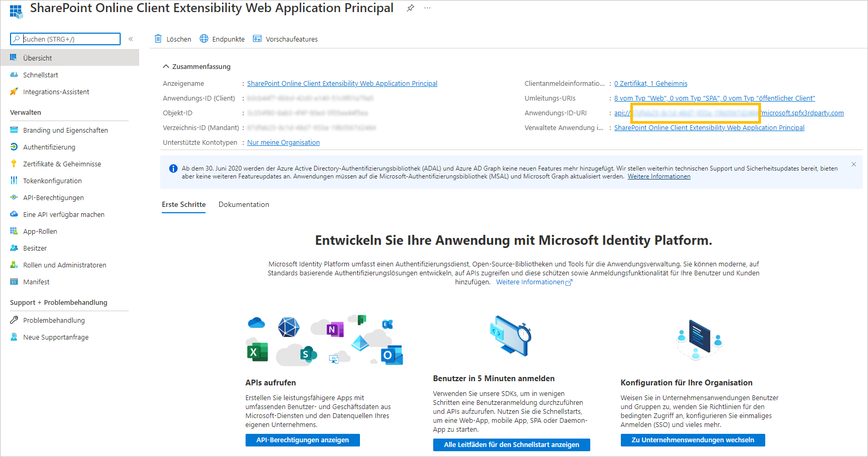Select the Erste Schritte tab

pyautogui.click(x=184, y=204)
